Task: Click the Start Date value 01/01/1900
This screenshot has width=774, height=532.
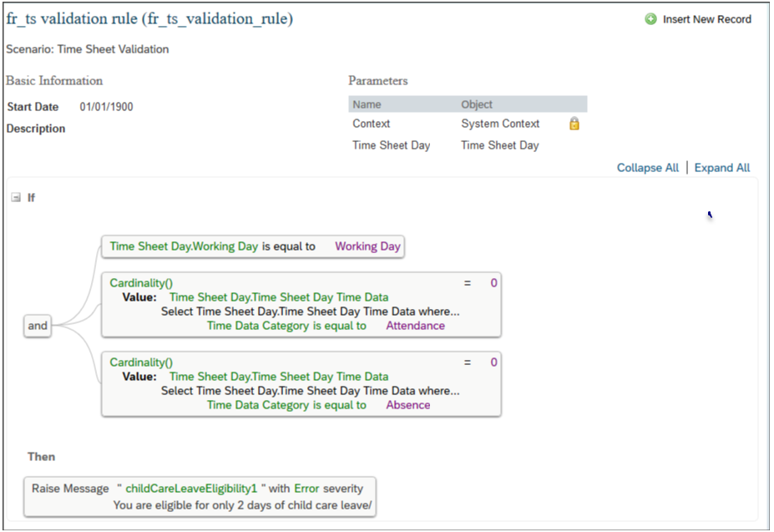Action: click(x=107, y=107)
